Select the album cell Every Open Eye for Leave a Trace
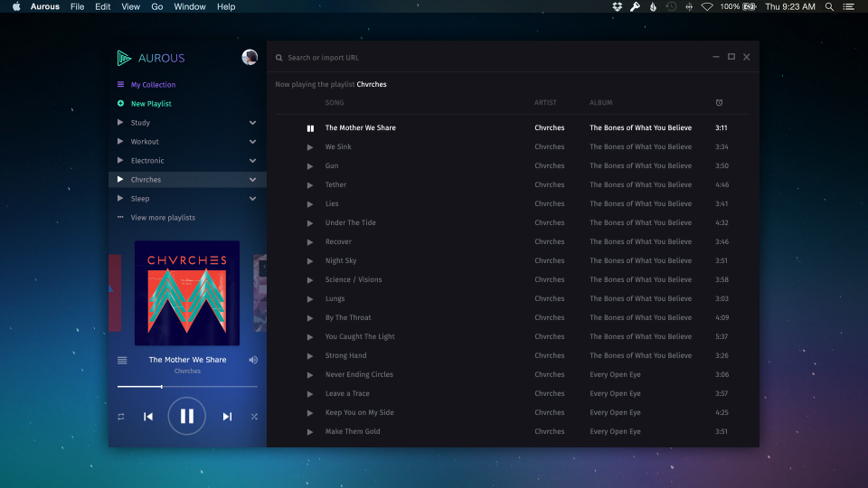Image resolution: width=868 pixels, height=488 pixels. tap(615, 393)
